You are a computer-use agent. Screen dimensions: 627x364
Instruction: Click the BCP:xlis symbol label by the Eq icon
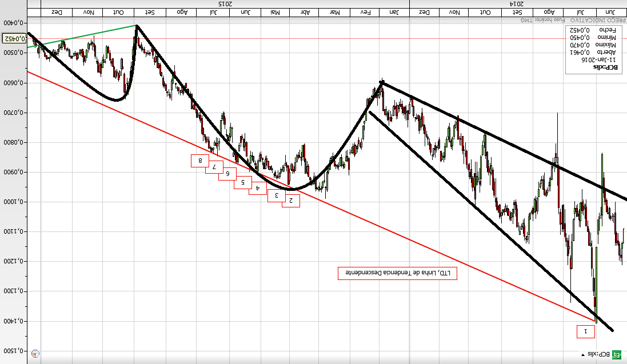click(598, 354)
